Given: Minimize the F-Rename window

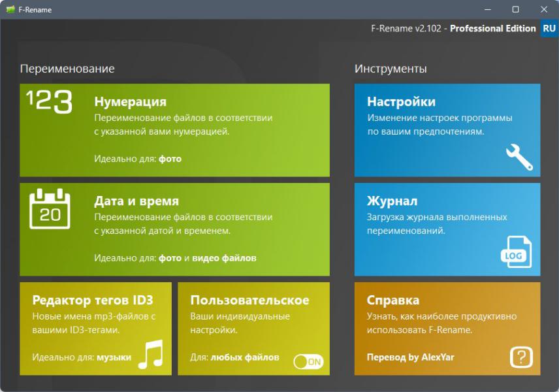Looking at the screenshot, I should [488, 10].
